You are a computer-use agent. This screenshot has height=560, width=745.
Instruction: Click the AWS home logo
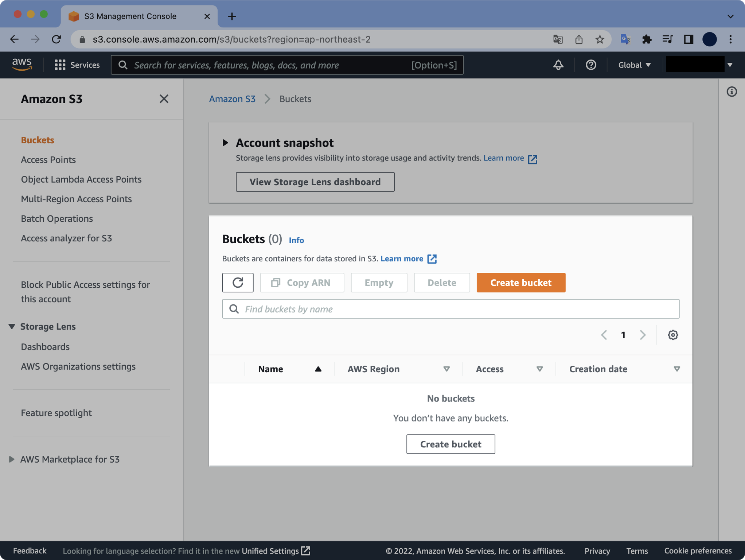coord(23,64)
